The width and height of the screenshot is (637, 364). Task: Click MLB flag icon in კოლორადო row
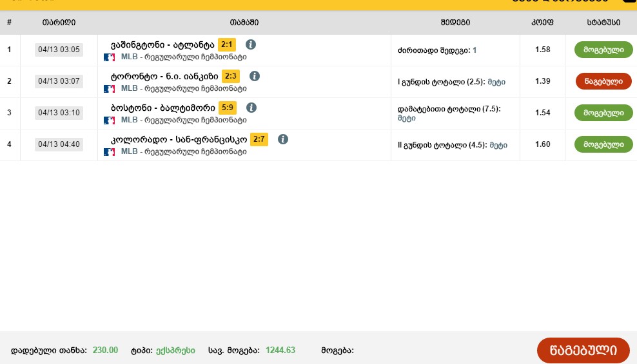point(109,152)
